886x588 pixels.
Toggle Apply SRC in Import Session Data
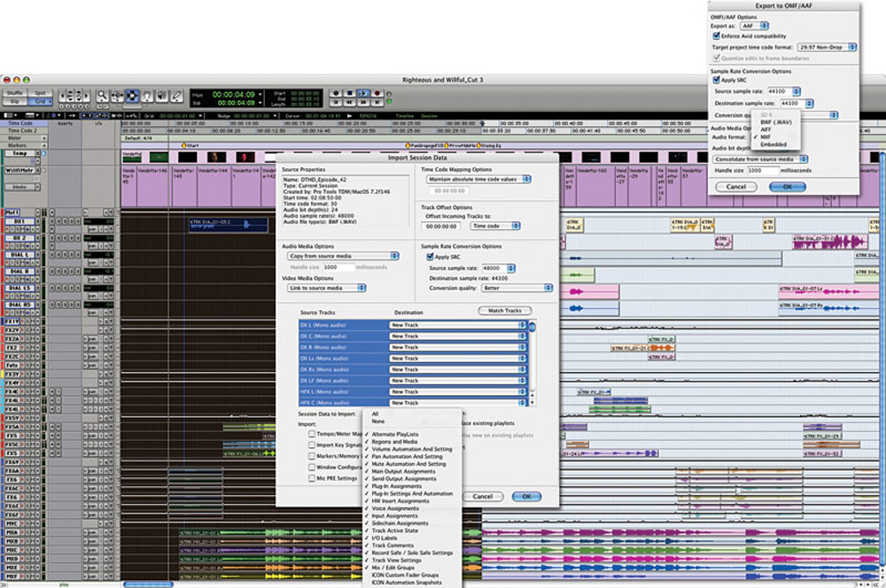pyautogui.click(x=430, y=257)
